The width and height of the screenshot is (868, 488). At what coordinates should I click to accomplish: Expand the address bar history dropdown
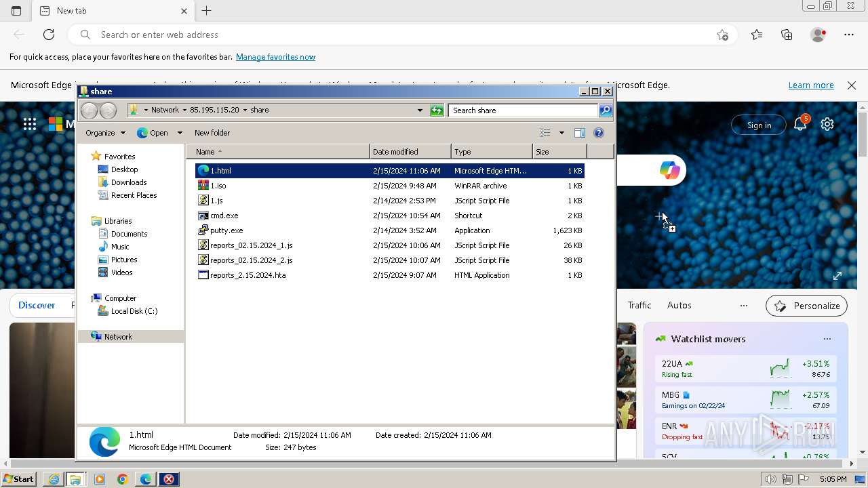[x=420, y=110]
